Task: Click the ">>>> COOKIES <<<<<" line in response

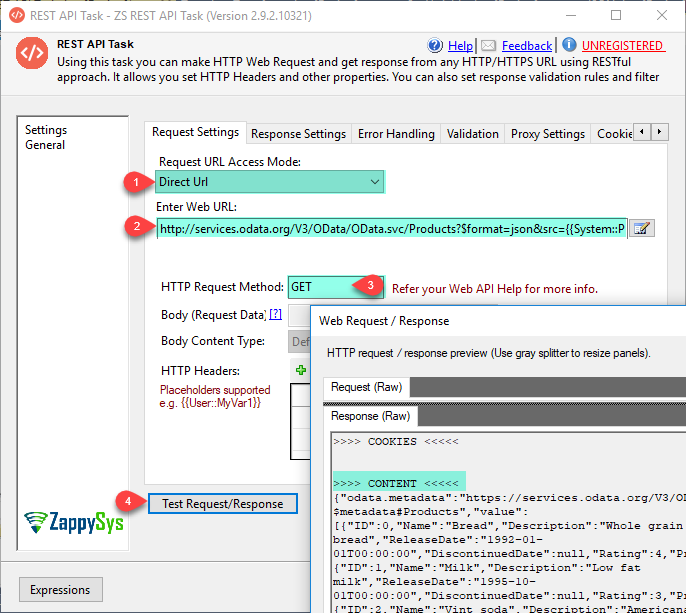Action: 396,441
